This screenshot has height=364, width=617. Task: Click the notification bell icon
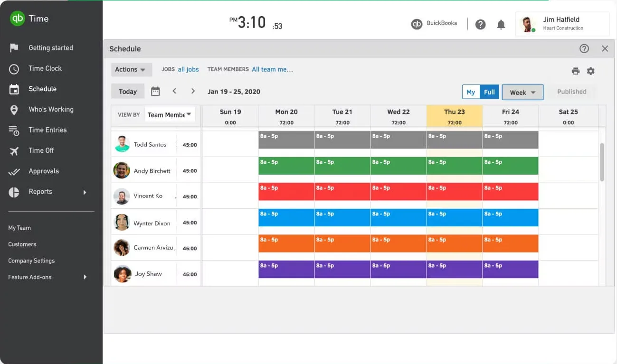click(x=501, y=24)
